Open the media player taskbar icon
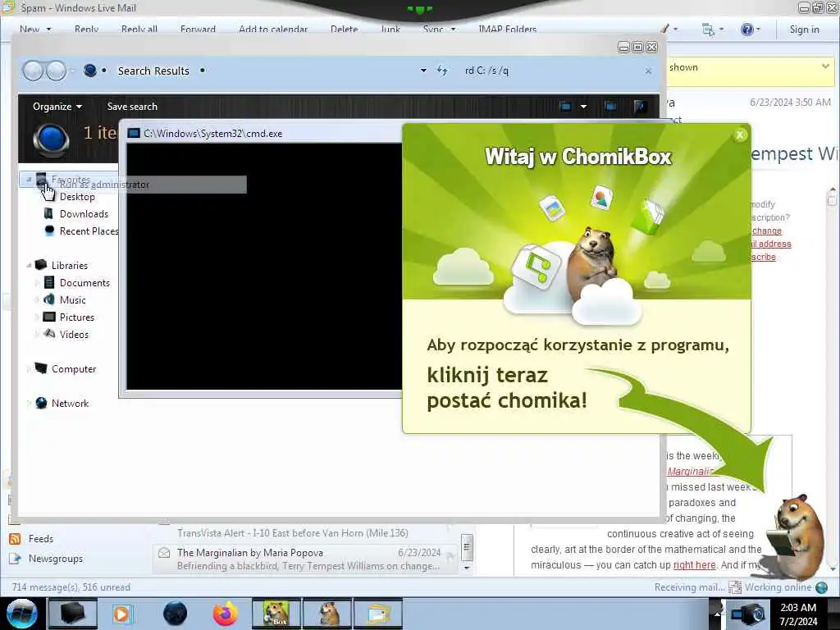 (122, 614)
